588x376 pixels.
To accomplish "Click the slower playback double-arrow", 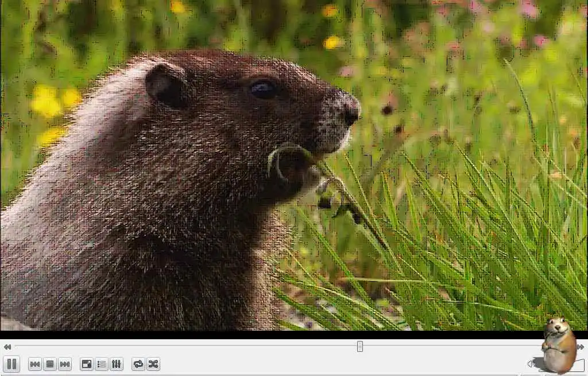I will [x=7, y=347].
